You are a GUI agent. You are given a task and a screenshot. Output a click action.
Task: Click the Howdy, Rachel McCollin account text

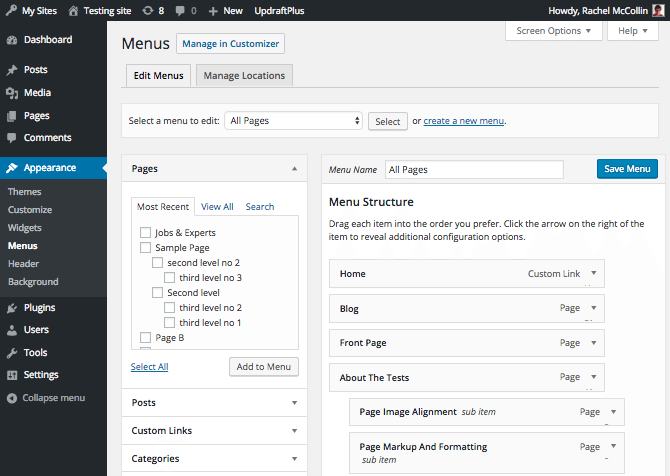[598, 11]
